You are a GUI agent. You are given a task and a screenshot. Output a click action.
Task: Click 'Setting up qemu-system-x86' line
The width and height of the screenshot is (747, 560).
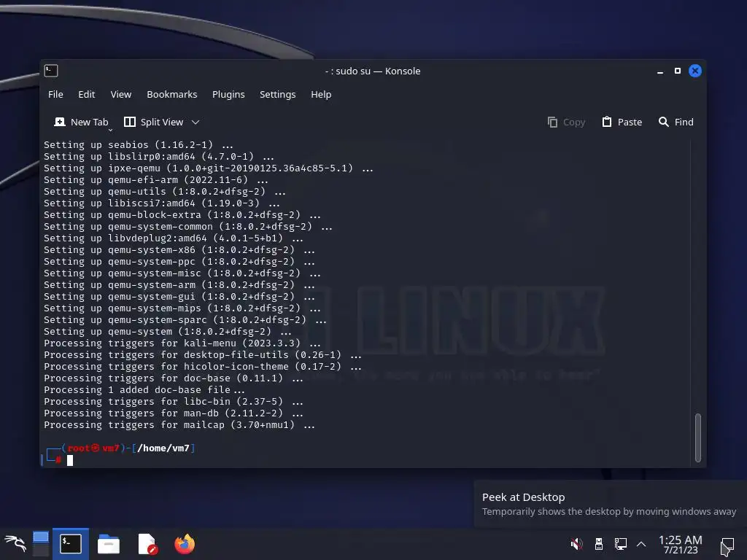179,250
